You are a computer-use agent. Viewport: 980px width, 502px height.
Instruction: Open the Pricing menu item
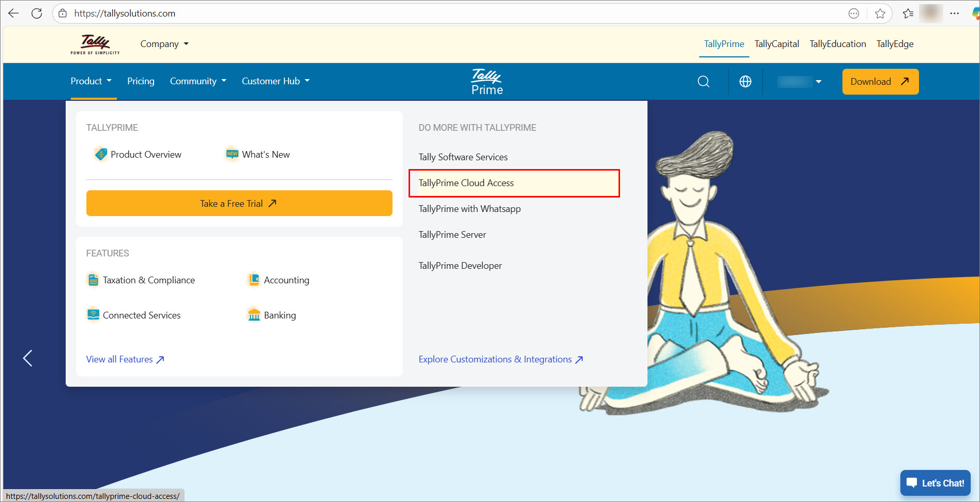(141, 81)
